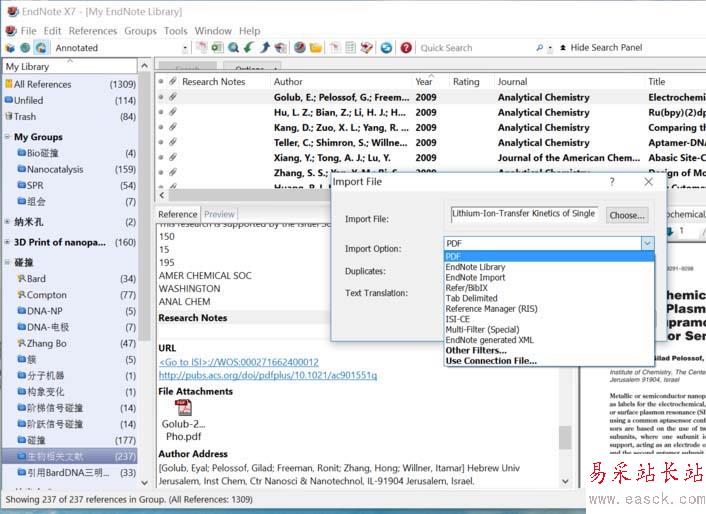Collapse the Import Option dropdown arrow
The image size is (706, 514).
pyautogui.click(x=647, y=243)
